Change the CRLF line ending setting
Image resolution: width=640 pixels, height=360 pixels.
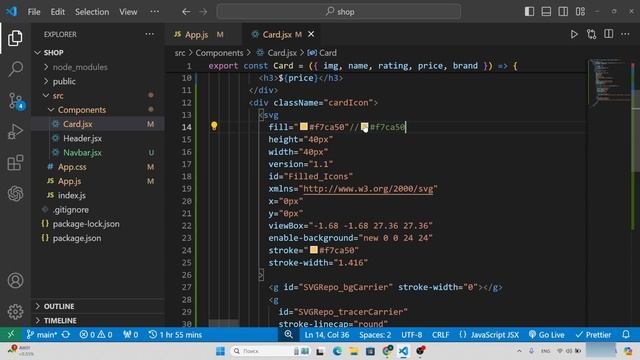(x=440, y=335)
